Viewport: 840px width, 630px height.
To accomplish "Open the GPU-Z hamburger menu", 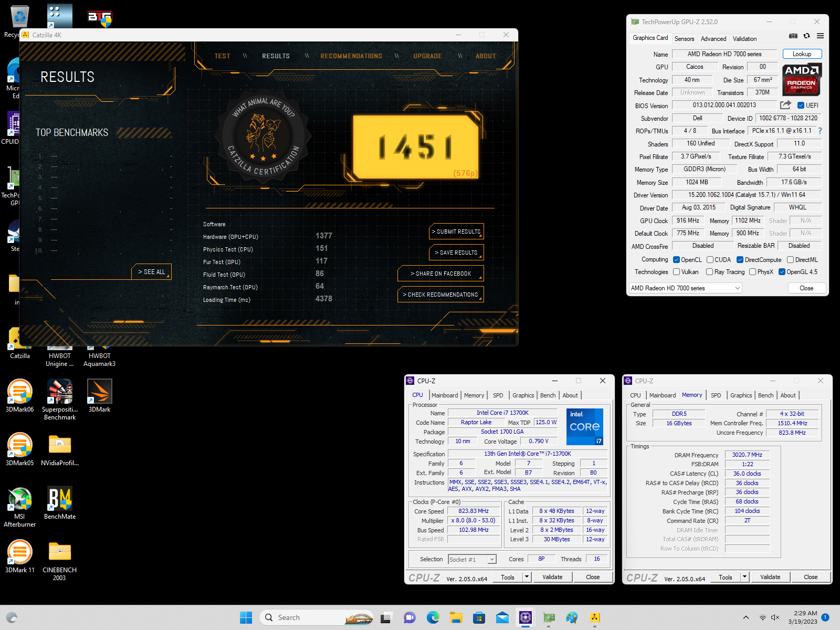I will (x=820, y=36).
